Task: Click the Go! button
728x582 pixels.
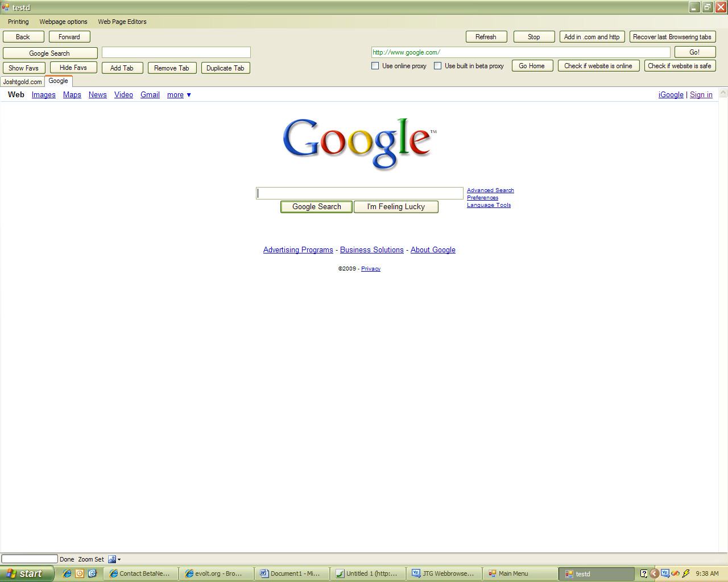Action: point(694,52)
